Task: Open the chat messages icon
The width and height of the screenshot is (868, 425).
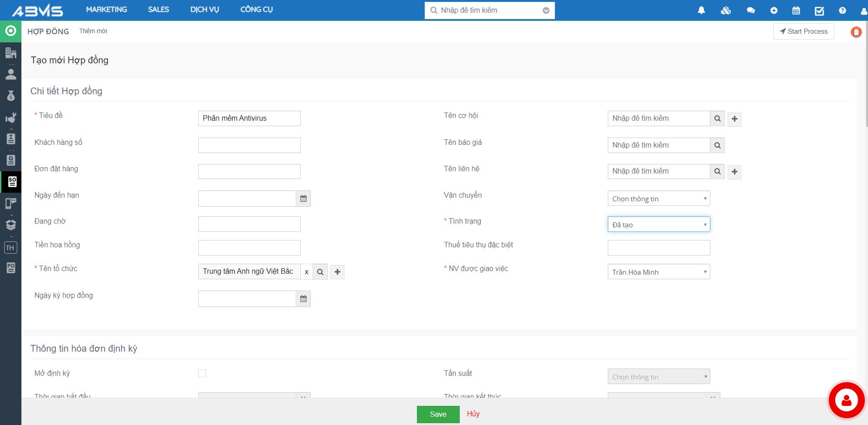Action: pyautogui.click(x=750, y=10)
